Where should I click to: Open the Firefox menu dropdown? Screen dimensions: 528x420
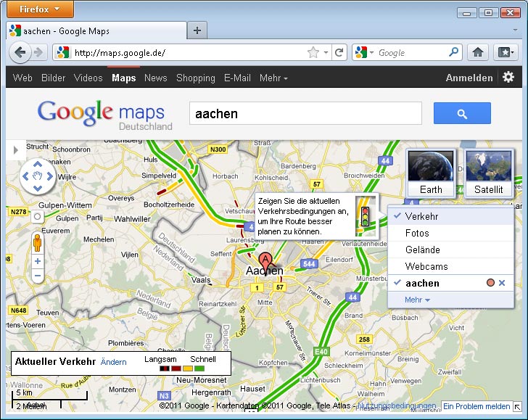[40, 9]
